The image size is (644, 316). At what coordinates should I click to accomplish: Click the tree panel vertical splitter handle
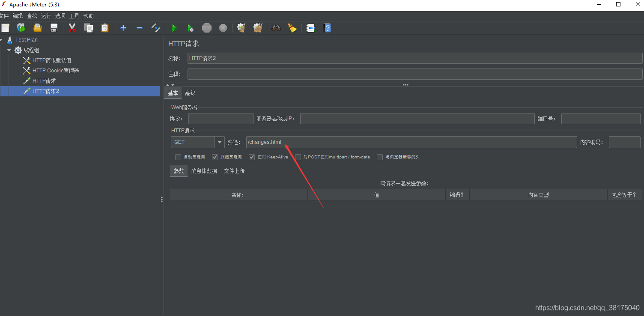162,199
